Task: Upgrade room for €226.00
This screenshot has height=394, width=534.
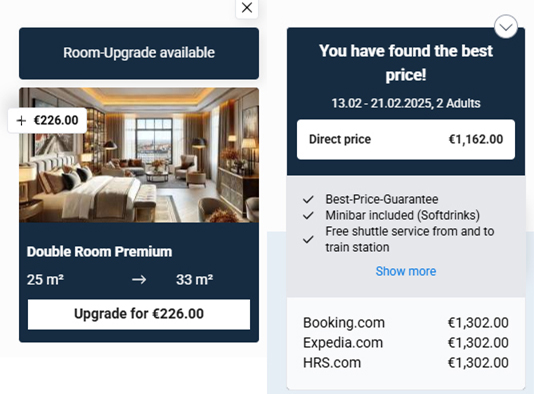Action: click(x=139, y=314)
